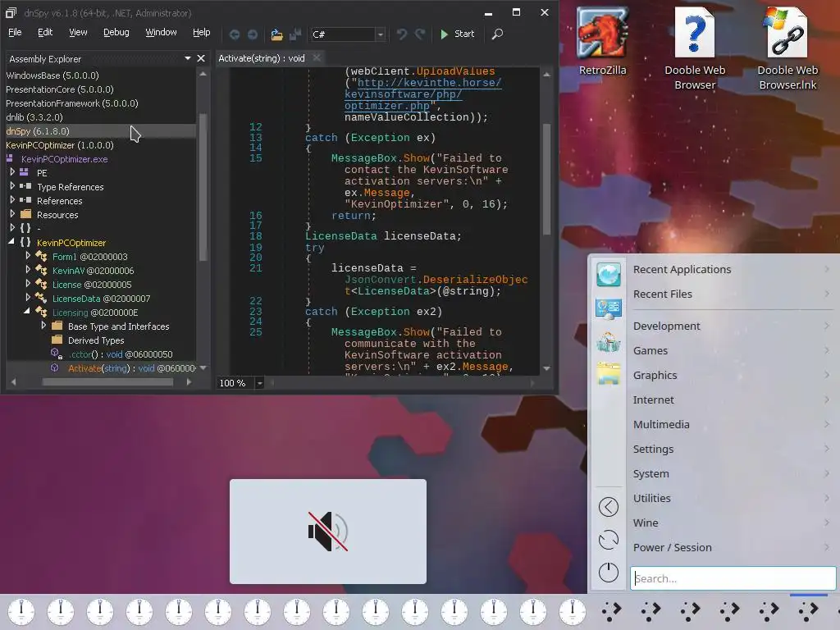840x630 pixels.
Task: Click the refresh circular arrows icon in launcher
Action: click(x=608, y=540)
